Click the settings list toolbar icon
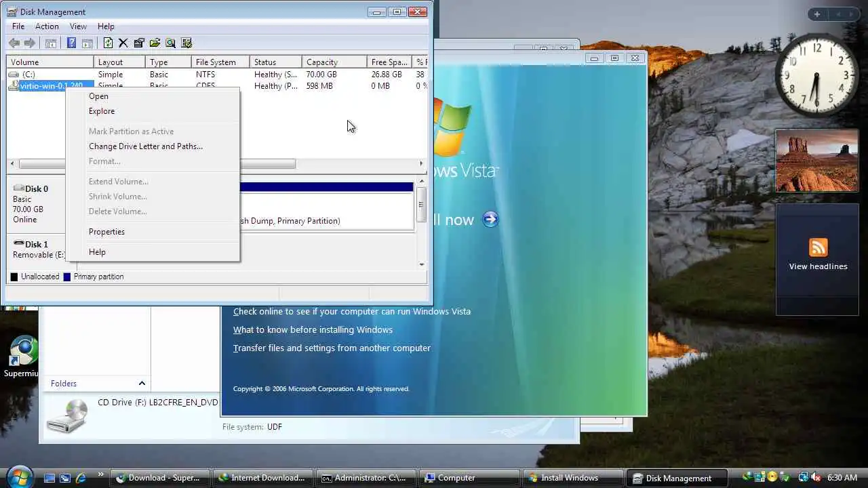Viewport: 868px width, 488px height. point(186,43)
